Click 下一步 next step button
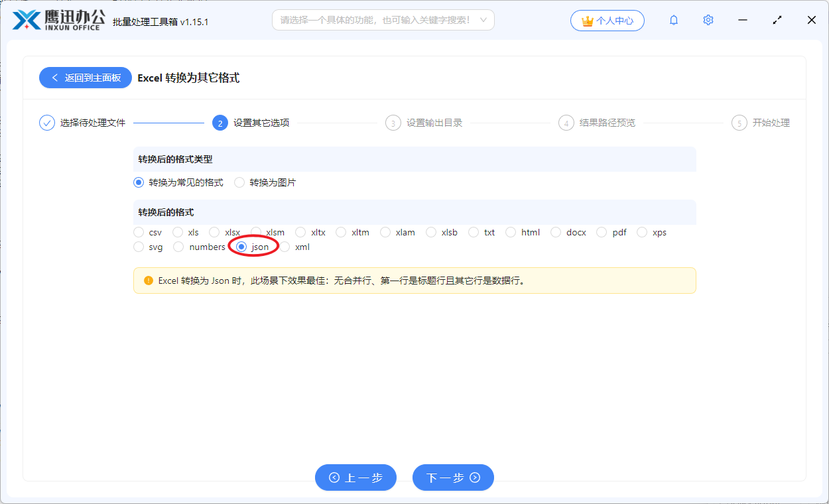Screen dimensions: 829x504 [x=453, y=477]
